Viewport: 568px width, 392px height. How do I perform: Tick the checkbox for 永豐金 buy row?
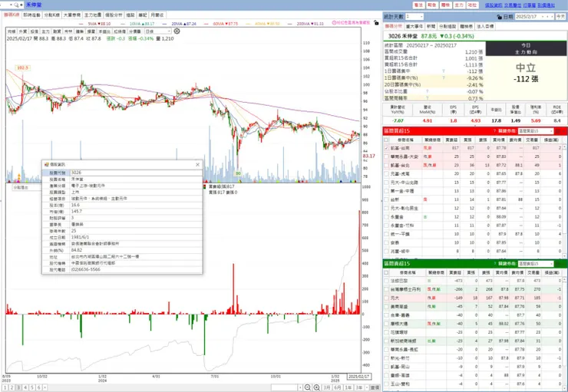[387, 217]
